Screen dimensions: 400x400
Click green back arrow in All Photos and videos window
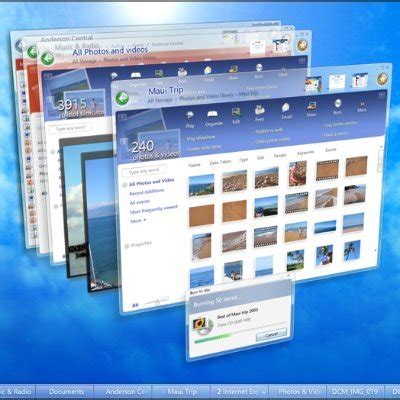[47, 59]
